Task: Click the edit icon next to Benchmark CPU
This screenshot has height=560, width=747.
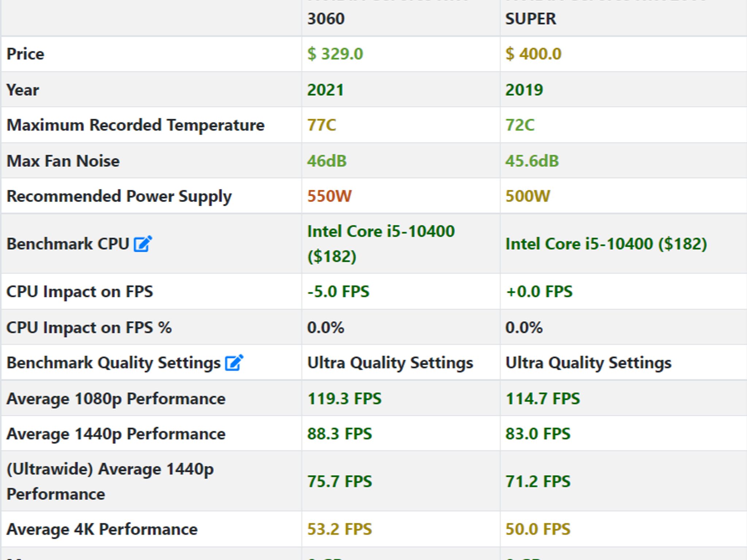Action: point(143,244)
